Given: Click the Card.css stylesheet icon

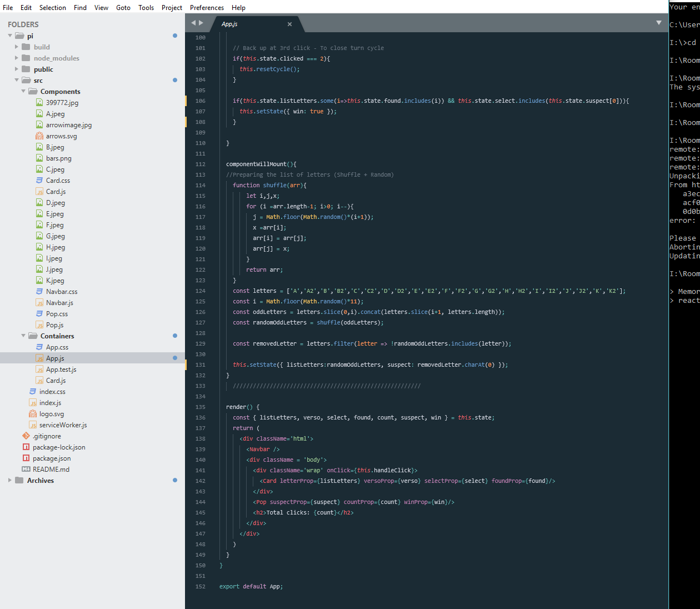Looking at the screenshot, I should (x=39, y=181).
